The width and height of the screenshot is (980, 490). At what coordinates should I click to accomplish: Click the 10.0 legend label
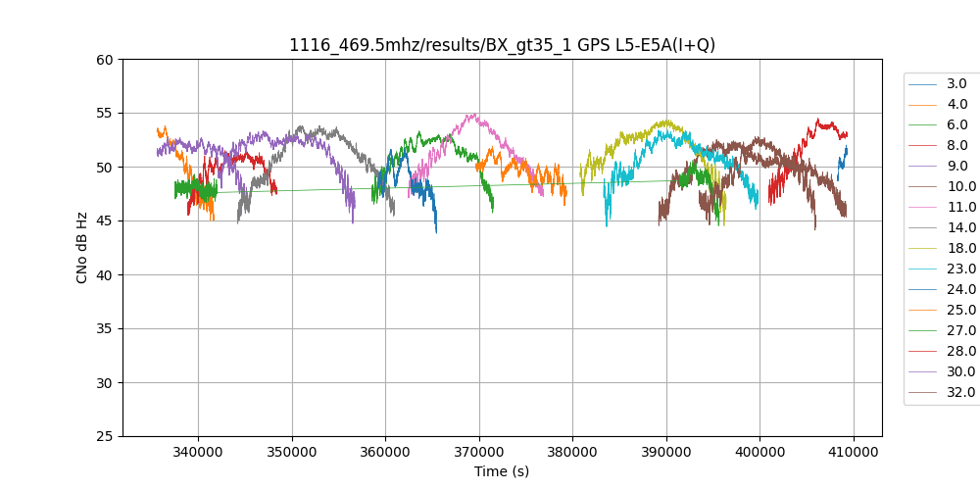961,187
